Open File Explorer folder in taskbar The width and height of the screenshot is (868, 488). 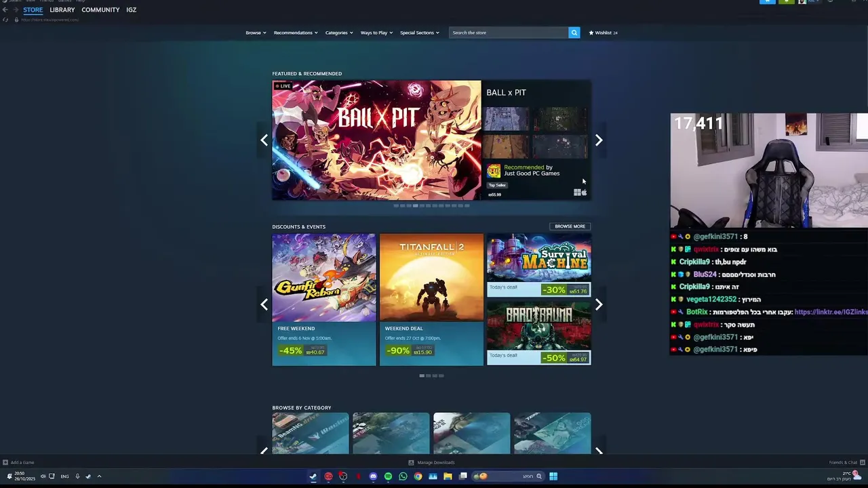tap(448, 476)
